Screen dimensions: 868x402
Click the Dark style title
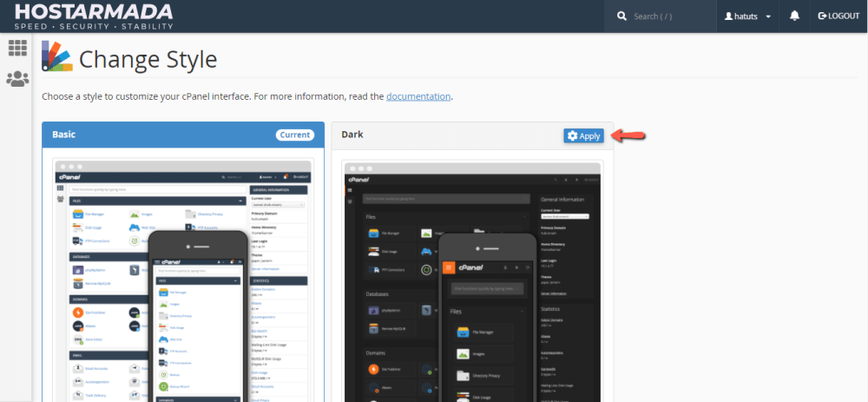[352, 135]
